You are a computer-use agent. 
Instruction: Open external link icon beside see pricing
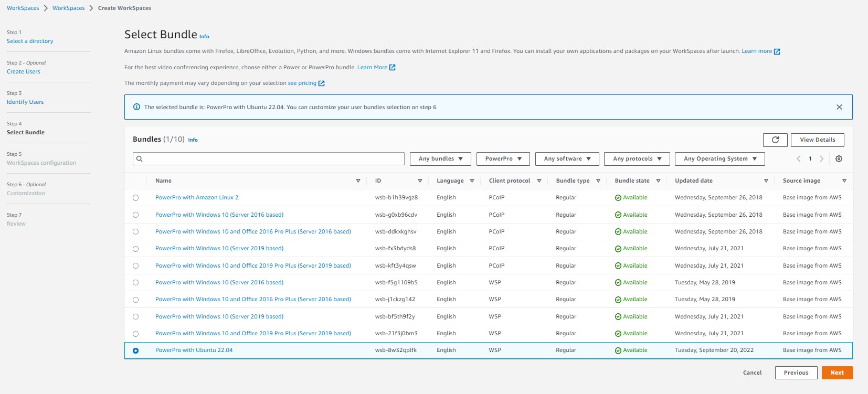322,83
